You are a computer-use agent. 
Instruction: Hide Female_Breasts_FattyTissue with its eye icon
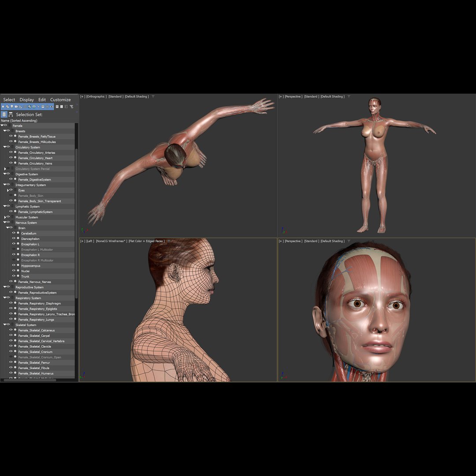(11, 136)
